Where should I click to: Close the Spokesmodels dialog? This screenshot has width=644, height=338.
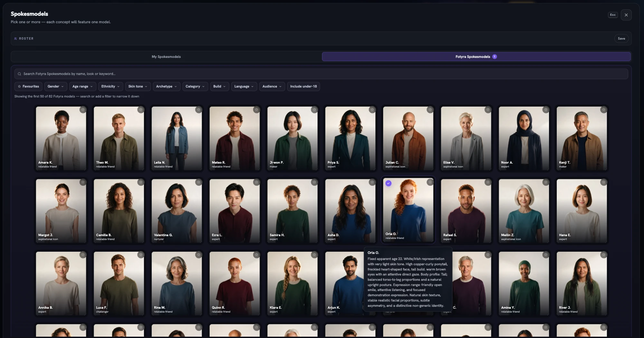pos(626,15)
